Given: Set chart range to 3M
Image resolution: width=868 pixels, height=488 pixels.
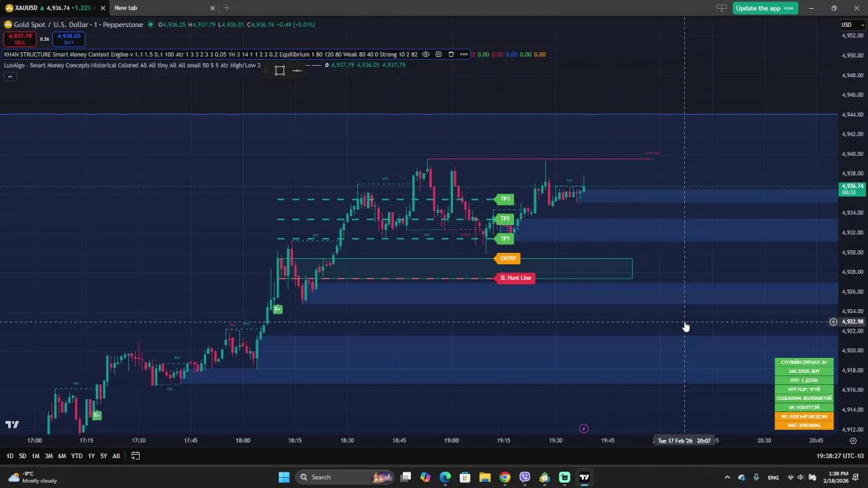Looking at the screenshot, I should [x=49, y=456].
